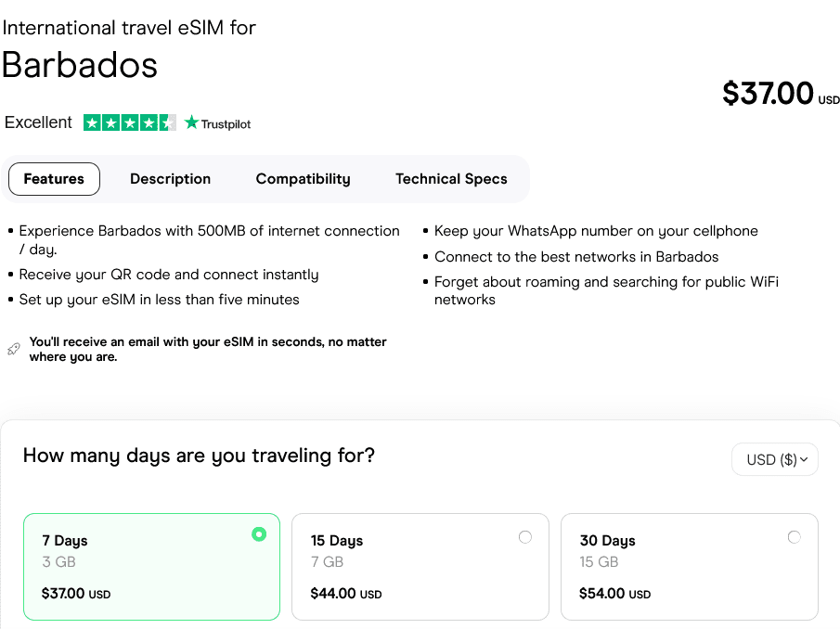Select the 30 Days radio button
The height and width of the screenshot is (629, 840).
[794, 536]
